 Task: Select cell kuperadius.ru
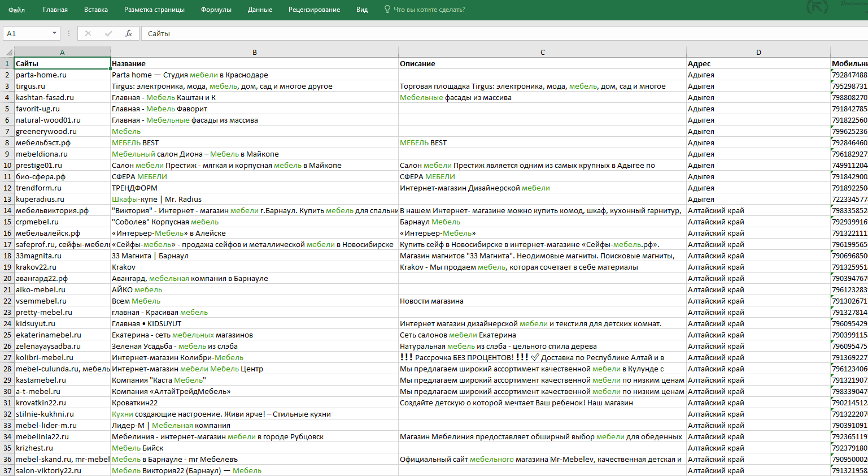[62, 199]
